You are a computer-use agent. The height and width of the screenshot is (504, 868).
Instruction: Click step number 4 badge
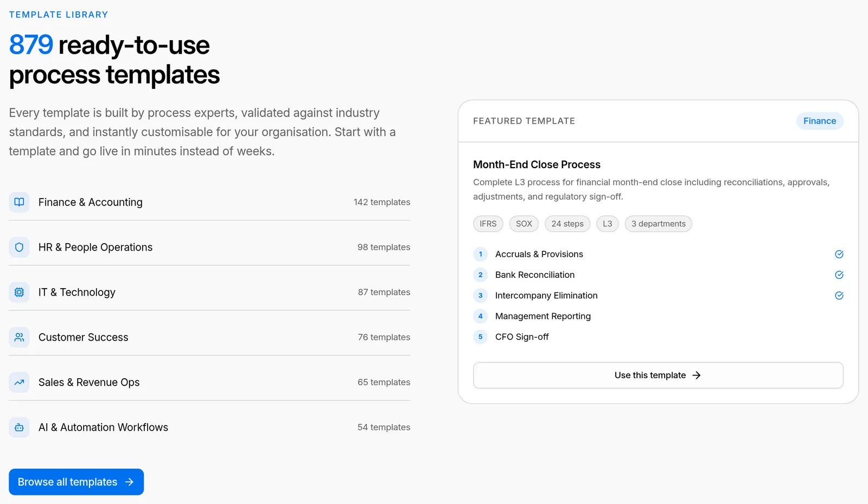point(480,316)
